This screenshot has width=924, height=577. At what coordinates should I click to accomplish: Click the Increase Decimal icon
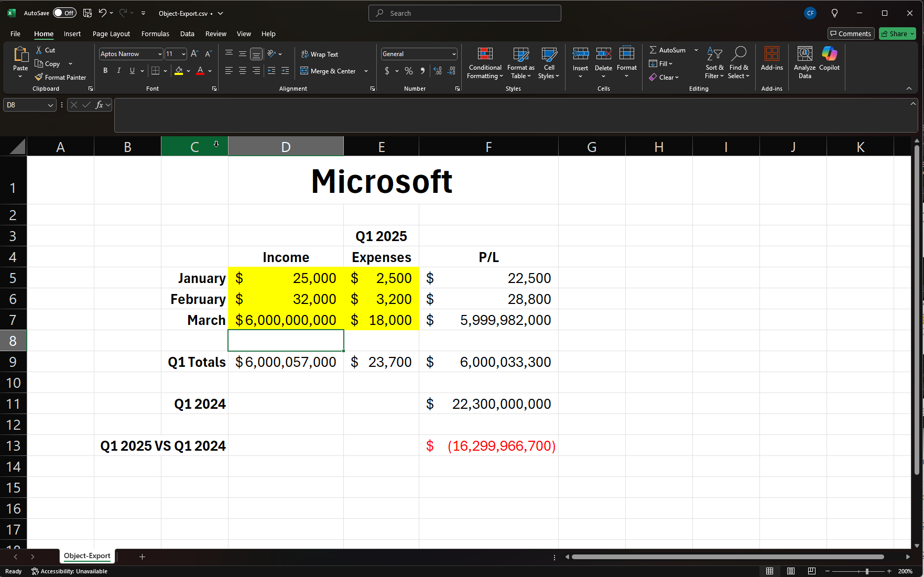(x=438, y=71)
